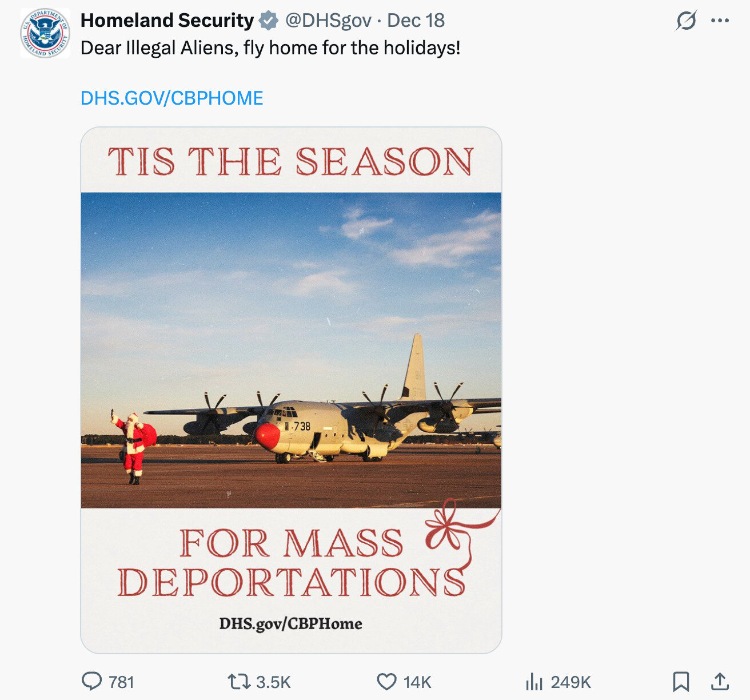Open the three-dot More options menu
The image size is (750, 700).
click(720, 21)
